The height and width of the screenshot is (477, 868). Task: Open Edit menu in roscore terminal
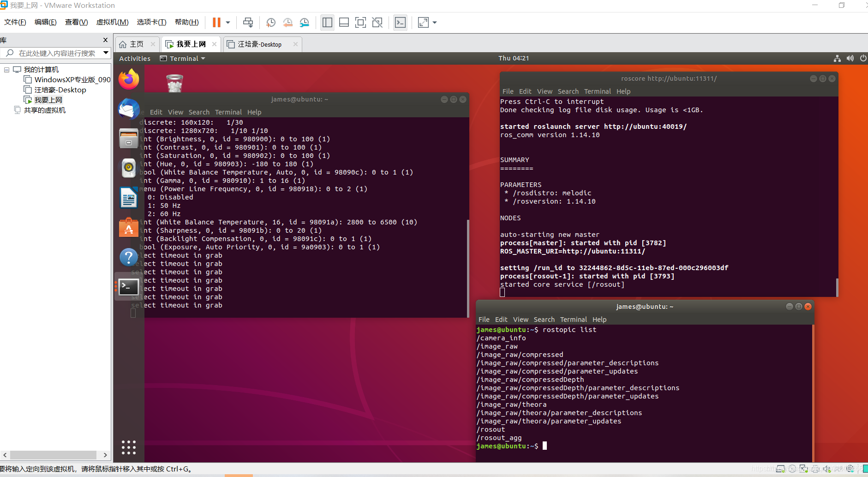[525, 91]
